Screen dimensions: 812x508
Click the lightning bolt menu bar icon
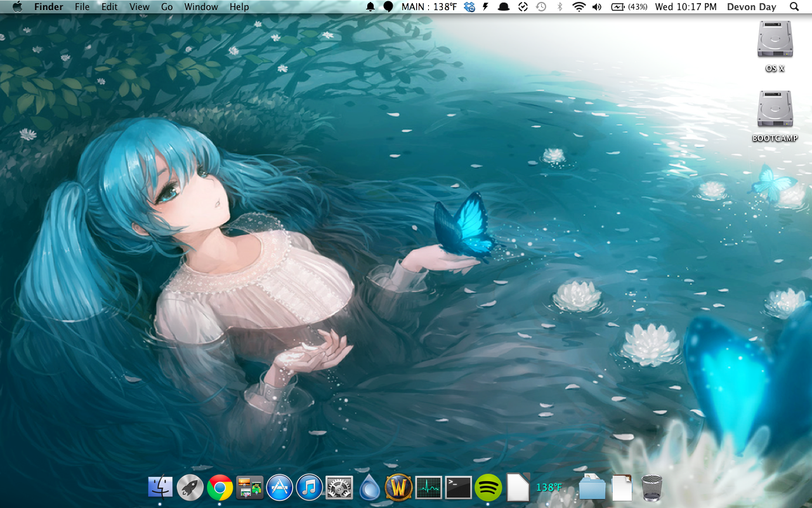(486, 7)
